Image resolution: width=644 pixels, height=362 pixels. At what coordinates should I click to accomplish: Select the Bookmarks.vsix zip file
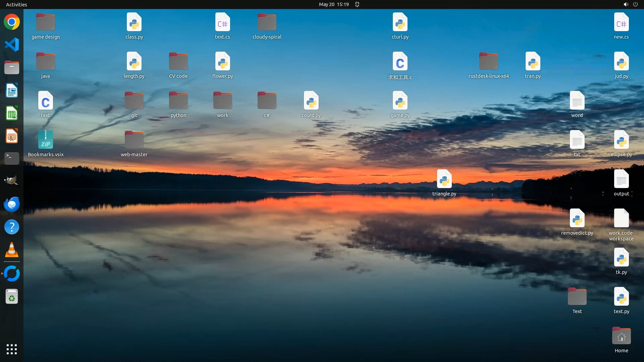tap(46, 140)
